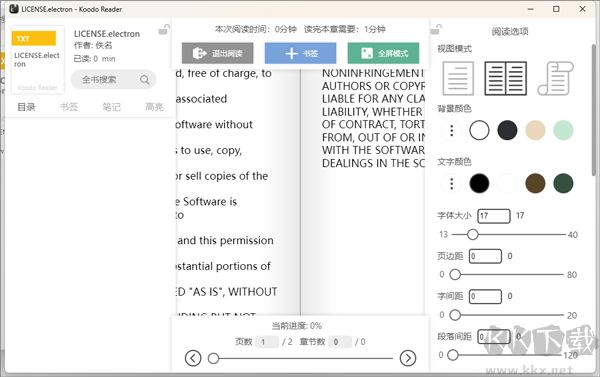Click the page number input field

point(267,342)
